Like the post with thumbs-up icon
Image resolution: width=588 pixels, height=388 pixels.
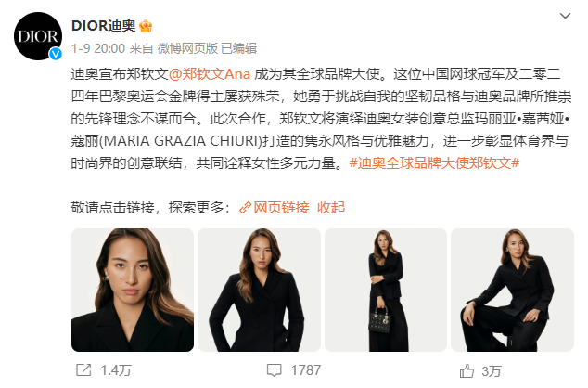pos(467,370)
